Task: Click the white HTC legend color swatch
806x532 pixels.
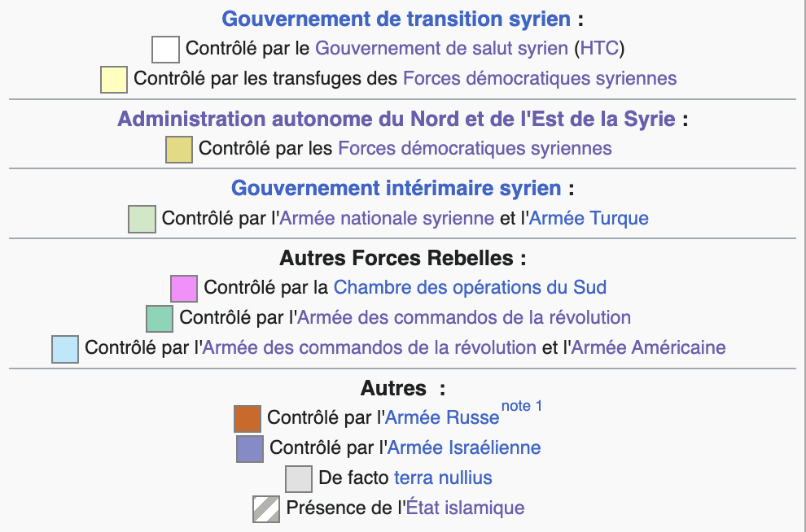Action: pos(165,49)
